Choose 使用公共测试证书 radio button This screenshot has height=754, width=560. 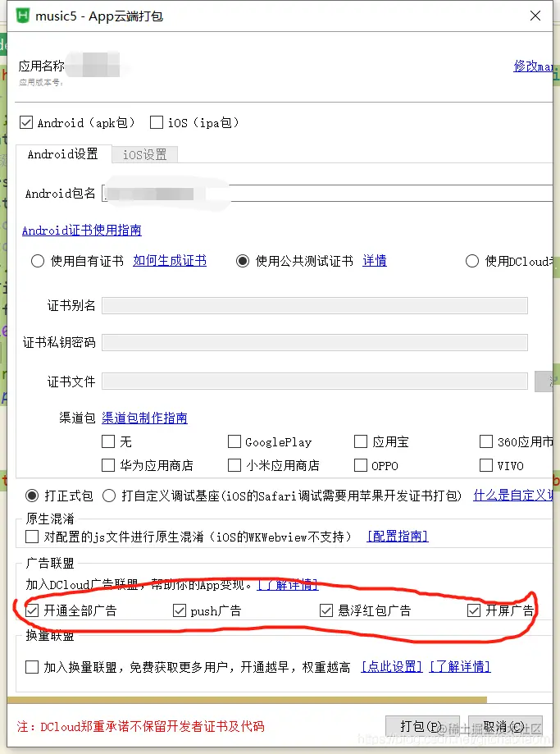pos(243,261)
